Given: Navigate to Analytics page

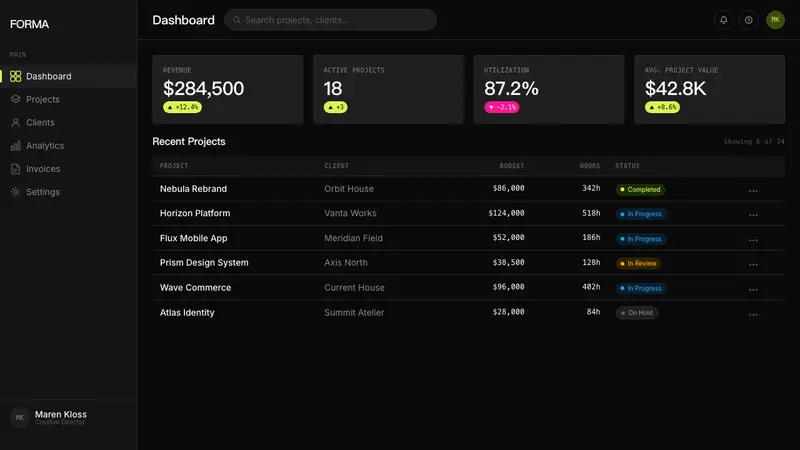Looking at the screenshot, I should (68, 145).
